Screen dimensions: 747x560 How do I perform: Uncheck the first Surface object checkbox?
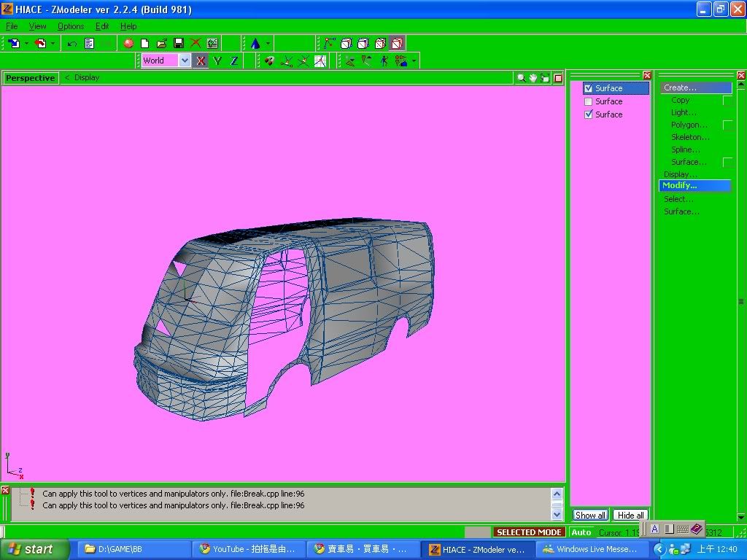click(589, 89)
